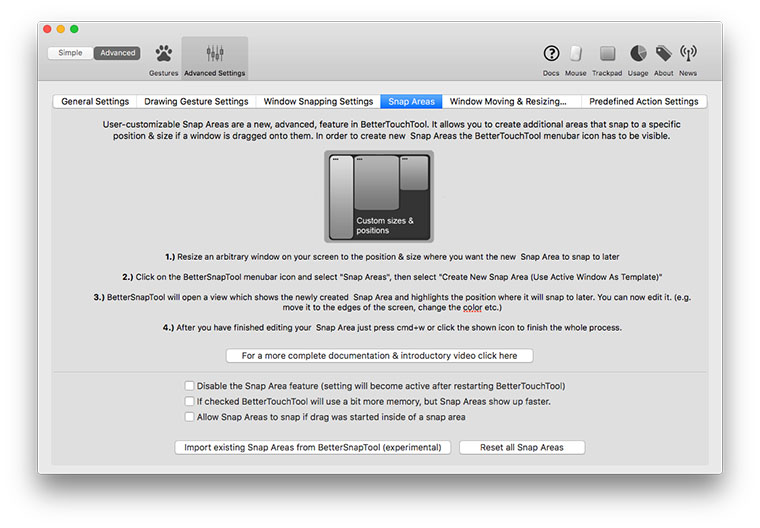Enable Disable the Snap Area feature checkbox
Image resolution: width=760 pixels, height=528 pixels.
[x=190, y=386]
